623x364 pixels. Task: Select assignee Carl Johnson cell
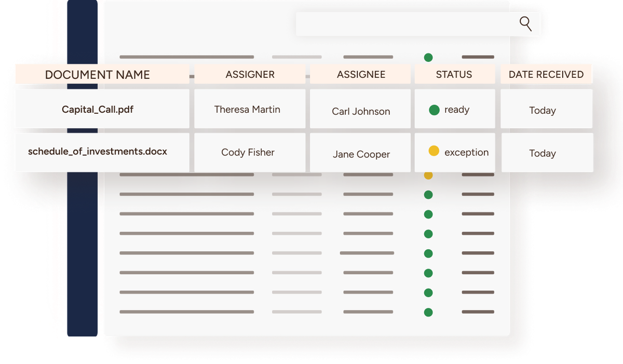pyautogui.click(x=361, y=111)
